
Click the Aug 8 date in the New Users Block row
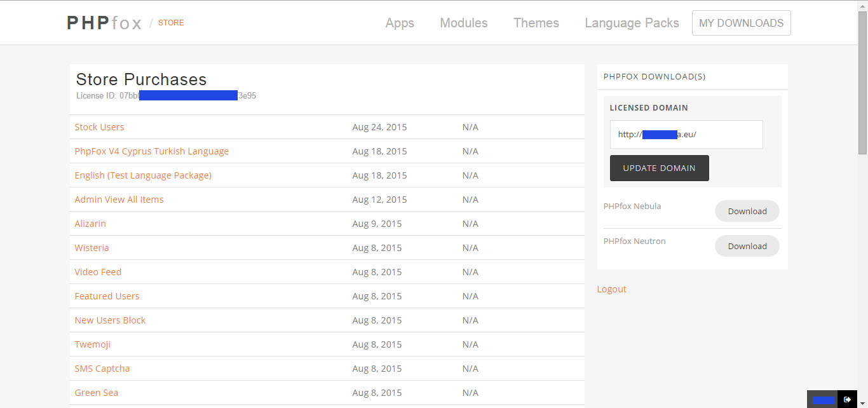[377, 320]
